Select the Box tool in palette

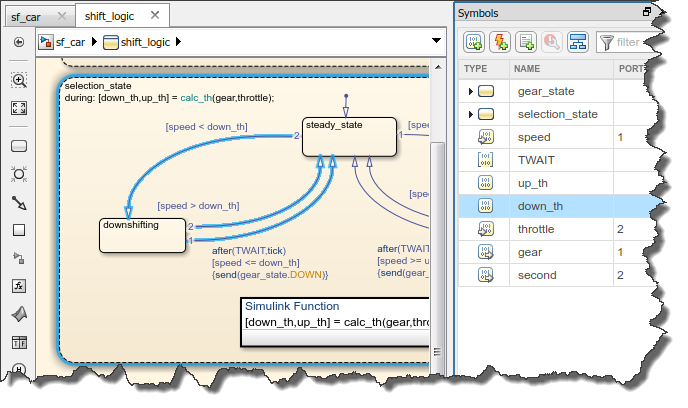point(19,230)
